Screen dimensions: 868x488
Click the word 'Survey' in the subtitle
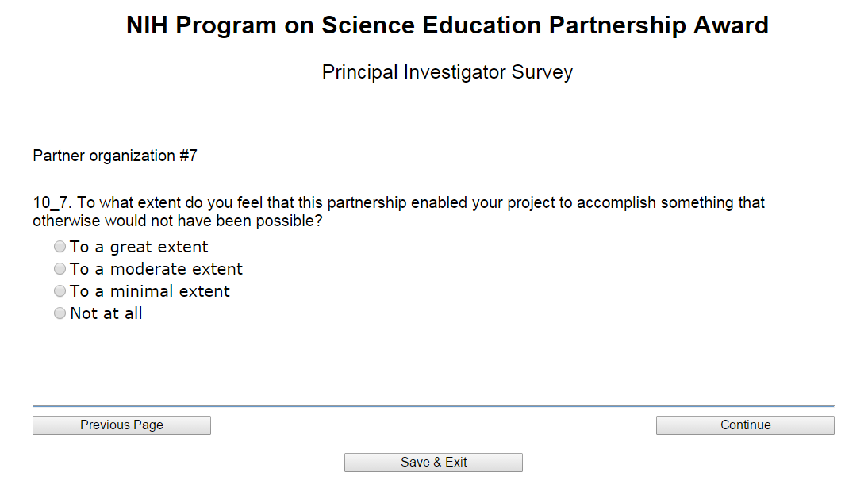[542, 72]
